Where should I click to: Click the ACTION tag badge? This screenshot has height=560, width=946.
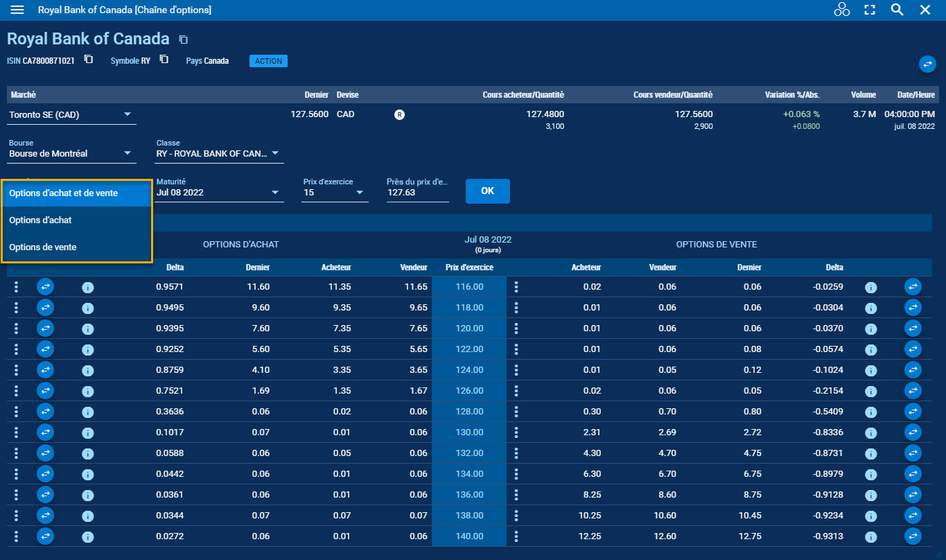[268, 61]
